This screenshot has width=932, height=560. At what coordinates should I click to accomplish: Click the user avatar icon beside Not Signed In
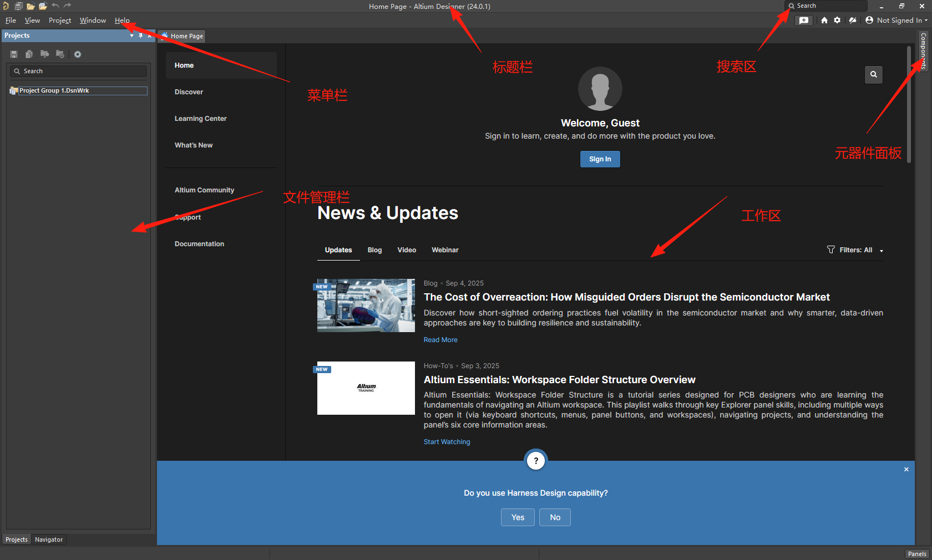[x=869, y=20]
